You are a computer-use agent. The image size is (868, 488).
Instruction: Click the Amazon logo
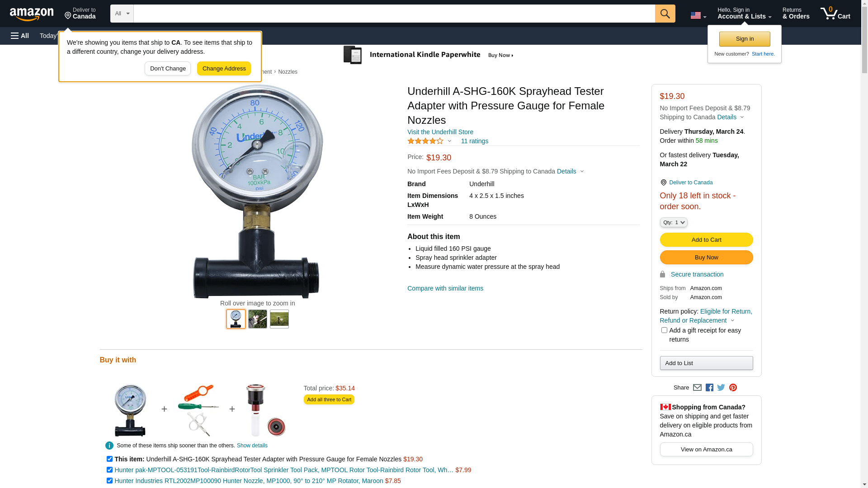pyautogui.click(x=32, y=14)
